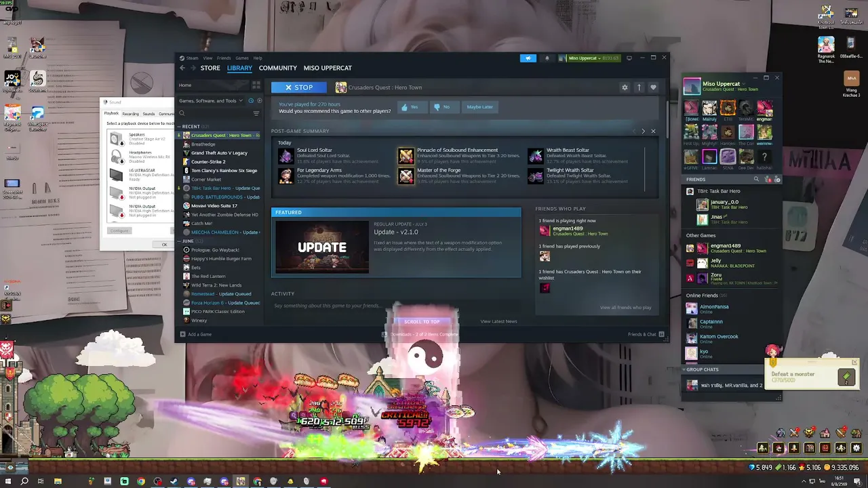Open the game settings gear in Steam
Image resolution: width=868 pixels, height=488 pixels.
(625, 87)
